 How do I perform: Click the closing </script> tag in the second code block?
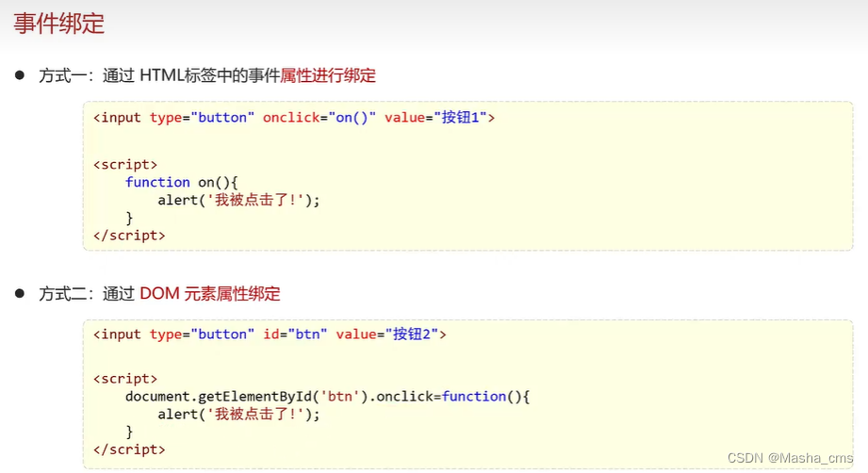pyautogui.click(x=129, y=449)
